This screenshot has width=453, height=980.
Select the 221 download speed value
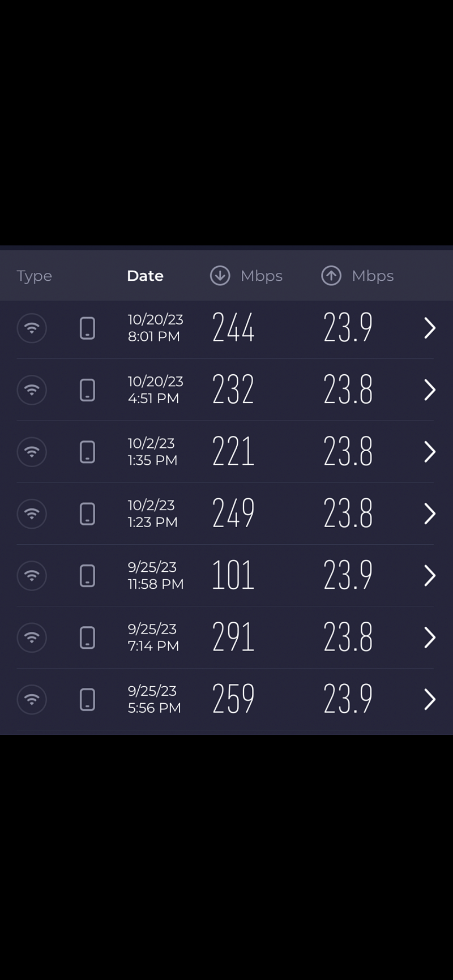point(233,452)
